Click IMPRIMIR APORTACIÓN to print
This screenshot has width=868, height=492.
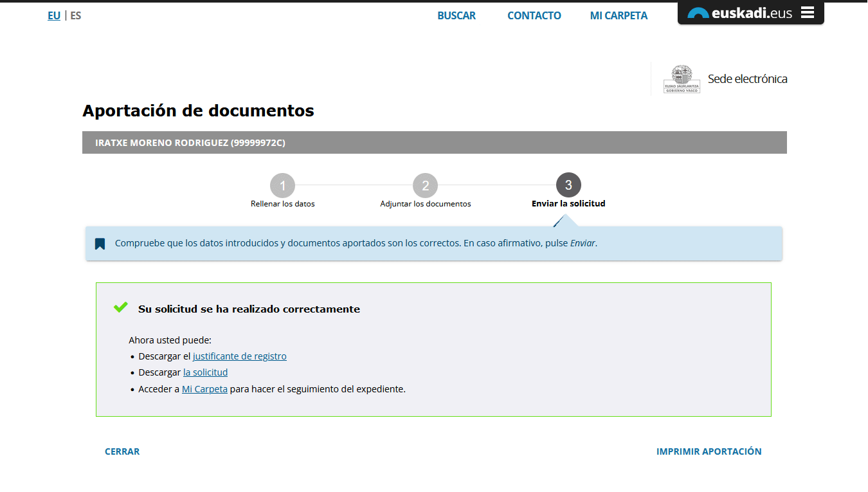(709, 451)
